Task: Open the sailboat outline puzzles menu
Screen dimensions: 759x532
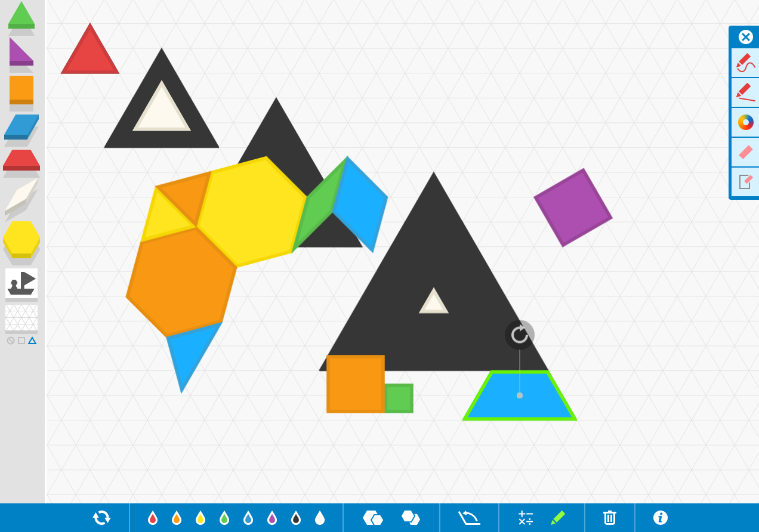Action: pos(21,283)
